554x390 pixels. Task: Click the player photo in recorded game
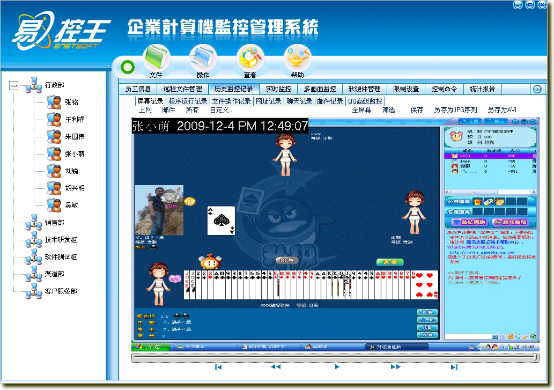point(159,210)
